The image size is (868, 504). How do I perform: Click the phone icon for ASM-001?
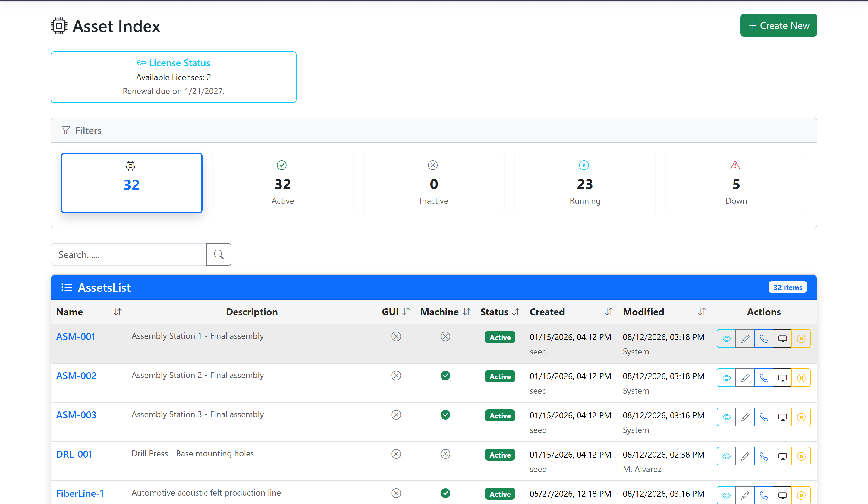pyautogui.click(x=764, y=339)
